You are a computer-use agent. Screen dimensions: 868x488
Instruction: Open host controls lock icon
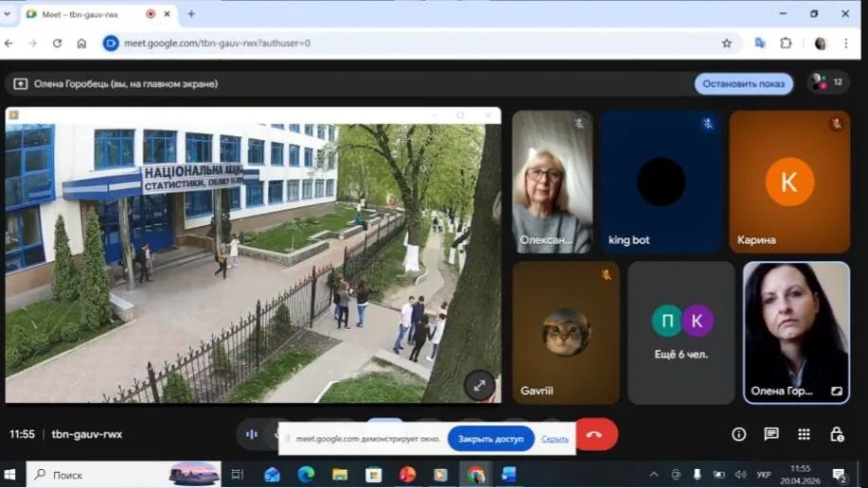click(837, 434)
